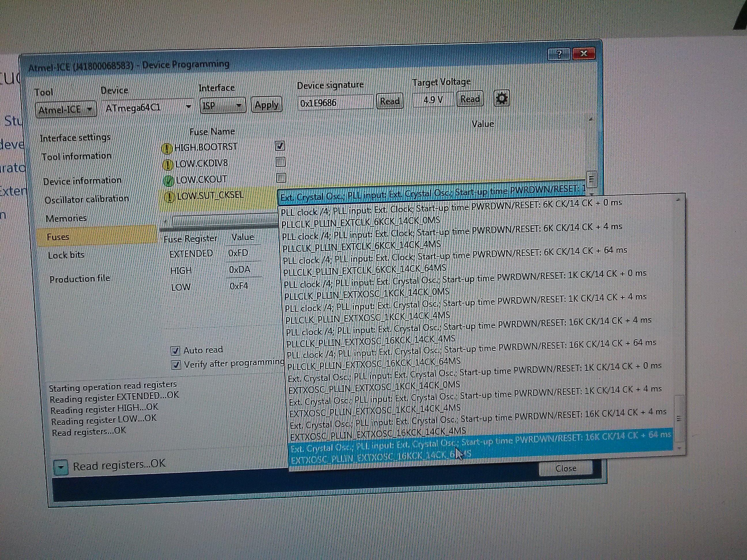Screen dimensions: 747x560
Task: Click the warning icon beside LOW.CKDIV8
Action: pos(168,165)
